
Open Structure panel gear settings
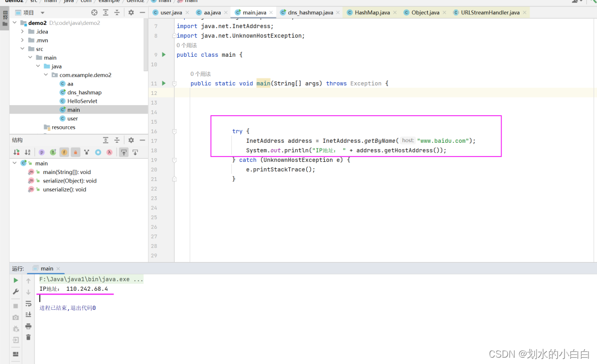click(x=131, y=140)
